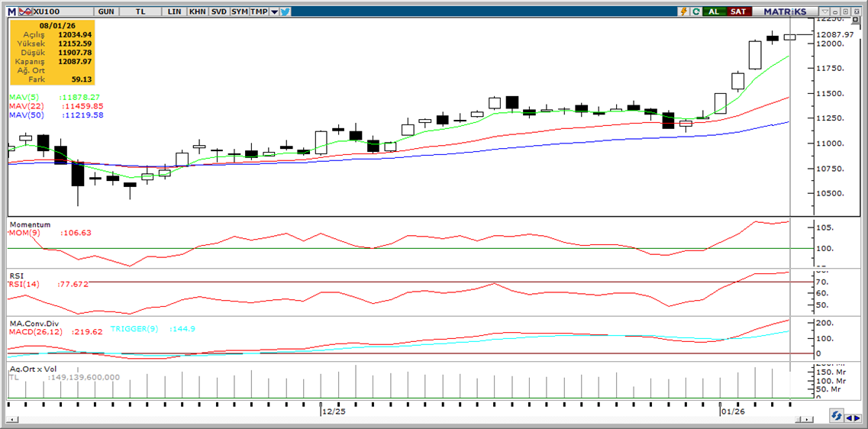The height and width of the screenshot is (429, 868).
Task: Click the blue sync arrows icon
Action: coord(837,415)
